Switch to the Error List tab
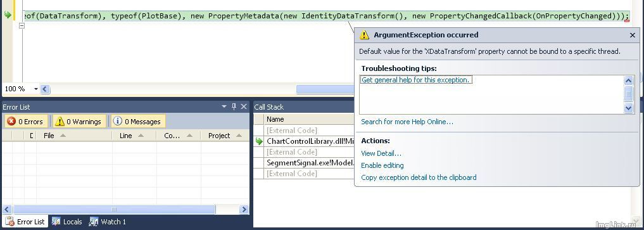This screenshot has width=644, height=230. pyautogui.click(x=25, y=222)
